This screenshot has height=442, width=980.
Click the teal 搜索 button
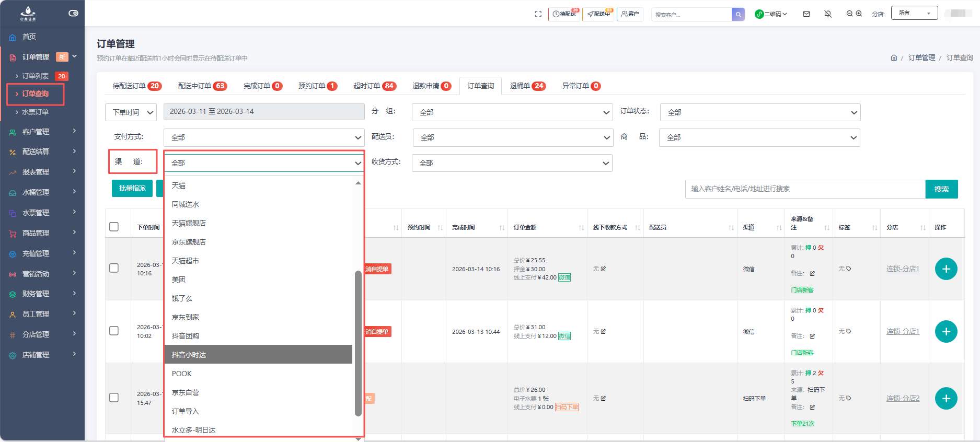(941, 189)
